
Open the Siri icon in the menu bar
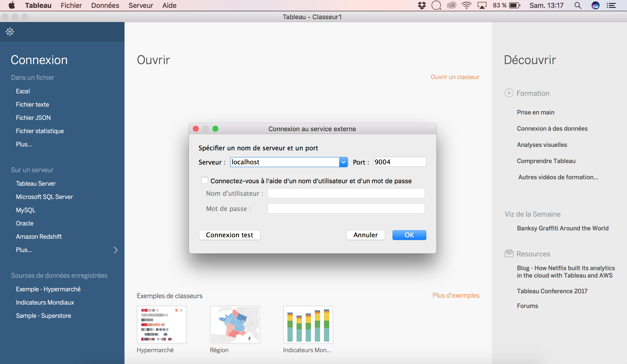pos(595,5)
